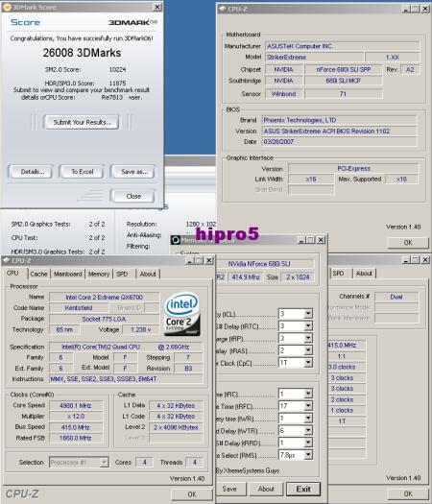Screen dimensions: 432x504
Task: Click the 3DMark Score window title icon
Action: point(7,7)
